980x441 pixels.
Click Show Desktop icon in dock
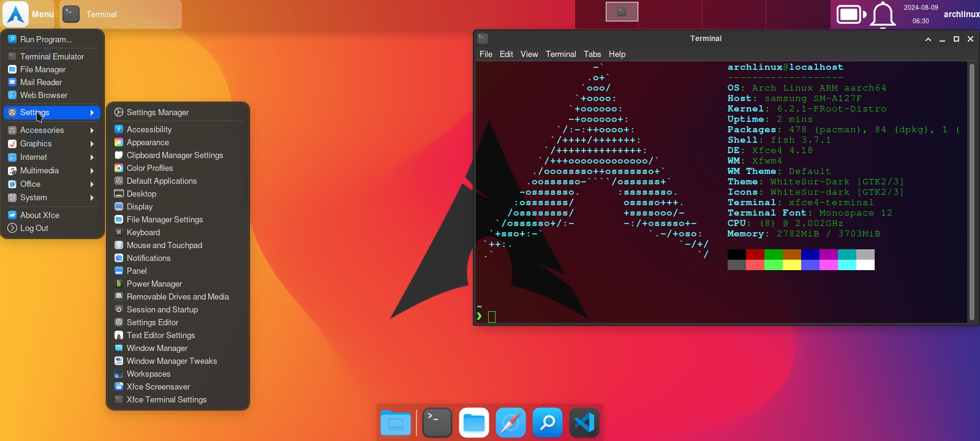[396, 423]
